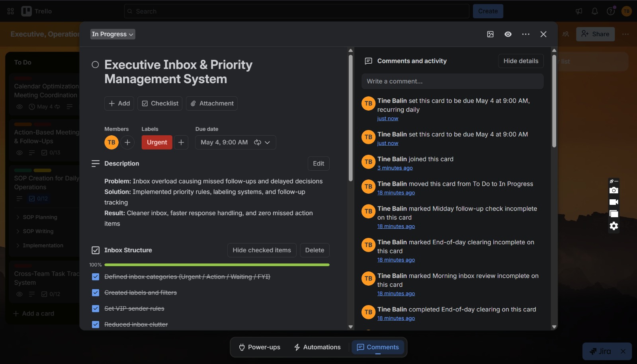
Task: Select the Urgent red label
Action: point(157,142)
